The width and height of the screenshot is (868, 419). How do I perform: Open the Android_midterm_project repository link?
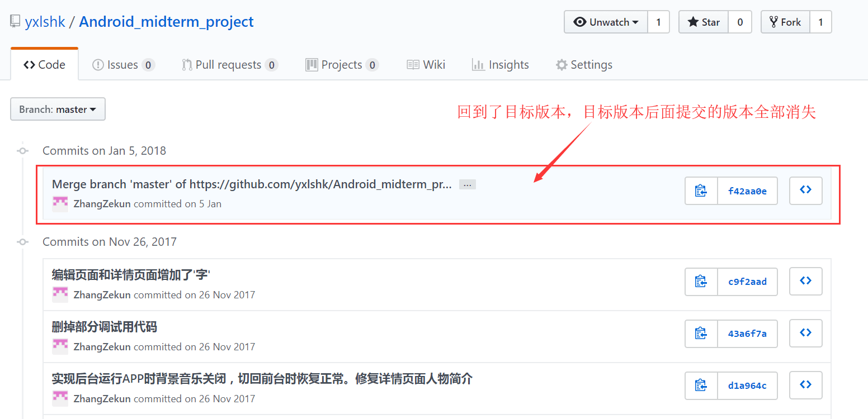166,22
